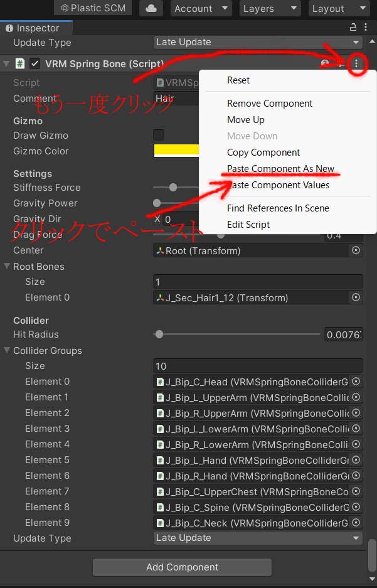Select Paste Component As New
This screenshot has width=377, height=588.
(x=280, y=169)
